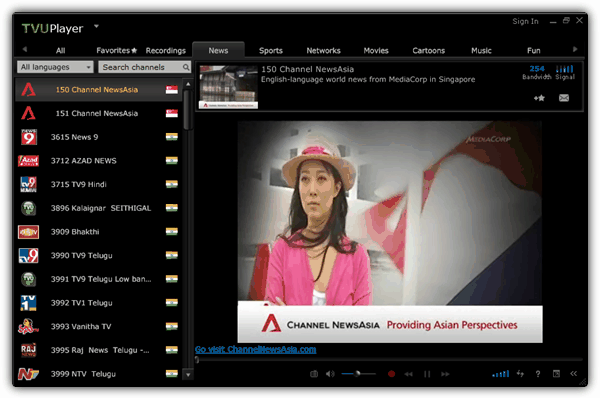Image resolution: width=600 pixels, height=398 pixels.
Task: Click the volume slider
Action: 358,374
